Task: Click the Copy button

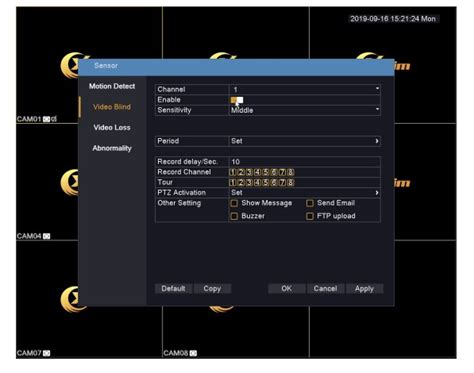Action: [212, 289]
